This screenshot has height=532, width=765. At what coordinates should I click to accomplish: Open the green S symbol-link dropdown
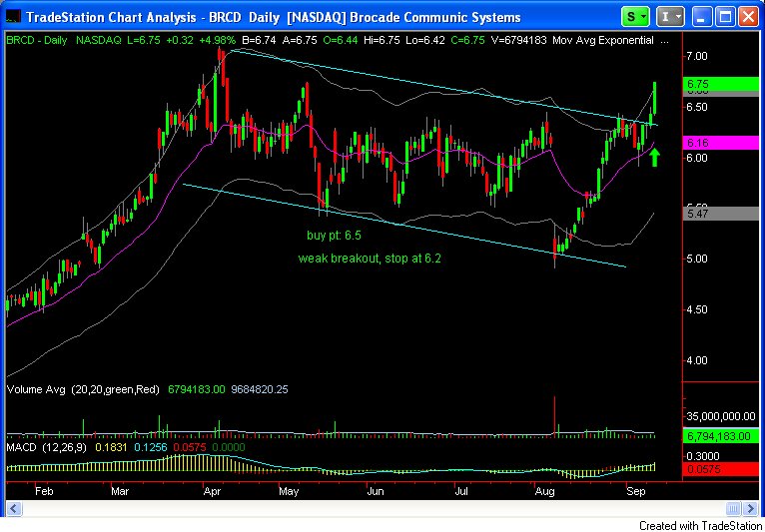click(x=635, y=18)
